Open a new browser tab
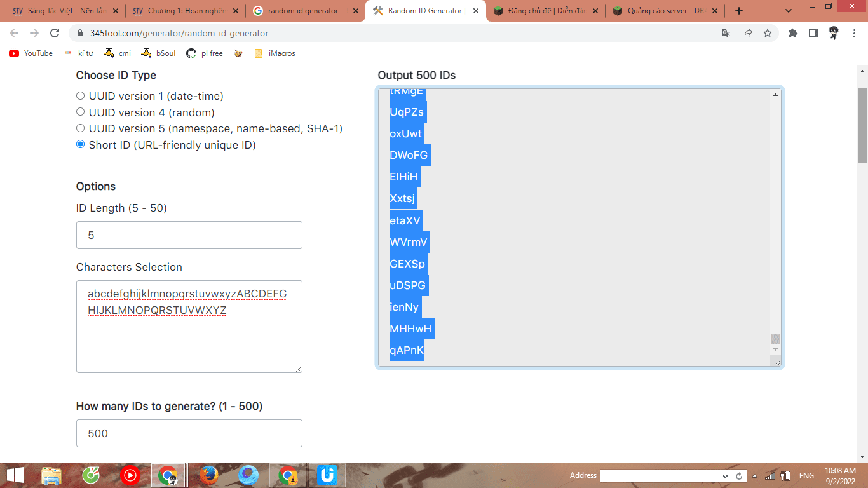The image size is (868, 488). [x=738, y=11]
